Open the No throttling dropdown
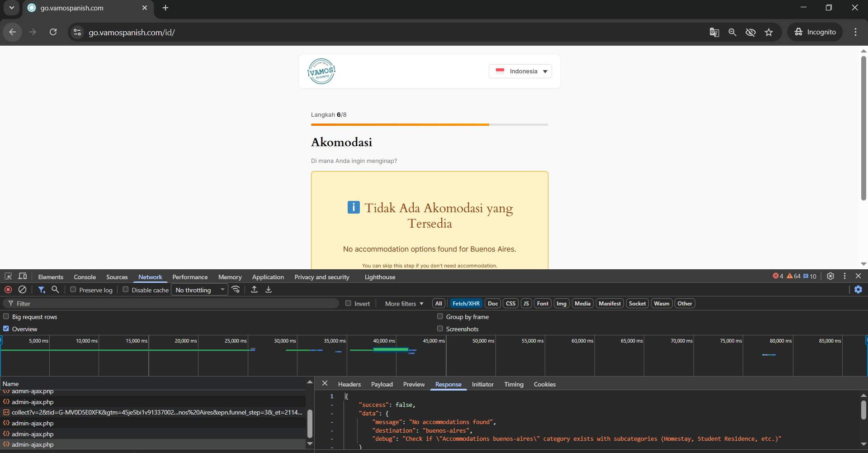 pyautogui.click(x=199, y=290)
